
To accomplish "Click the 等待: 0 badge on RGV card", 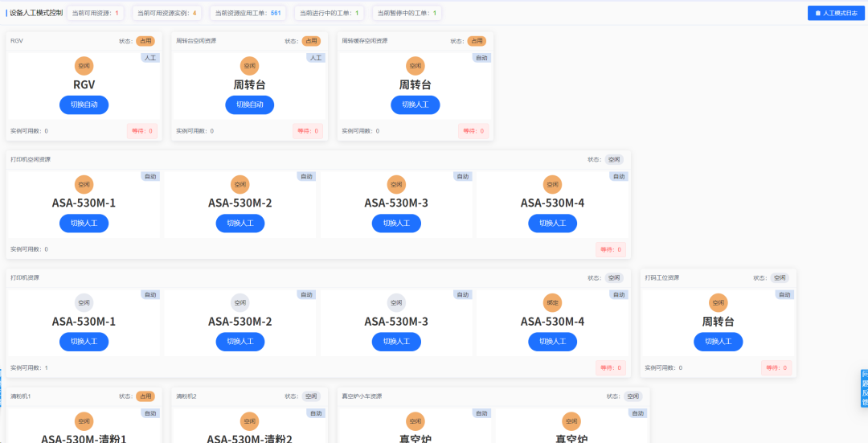I will 142,131.
